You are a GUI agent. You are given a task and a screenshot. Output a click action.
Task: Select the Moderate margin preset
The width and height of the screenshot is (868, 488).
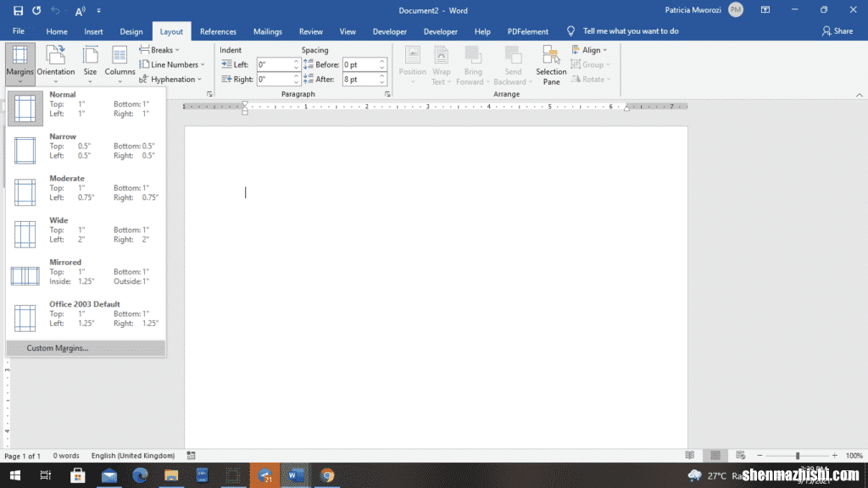86,192
